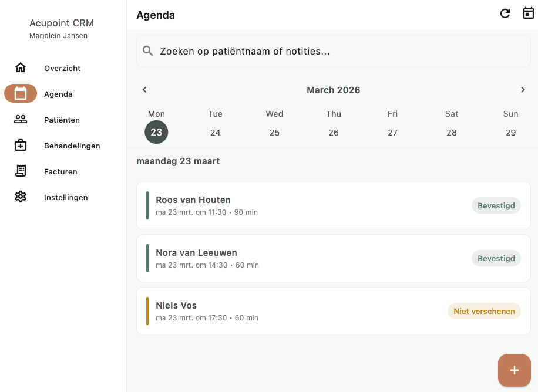Open the Facturen sidebar section

tap(60, 171)
